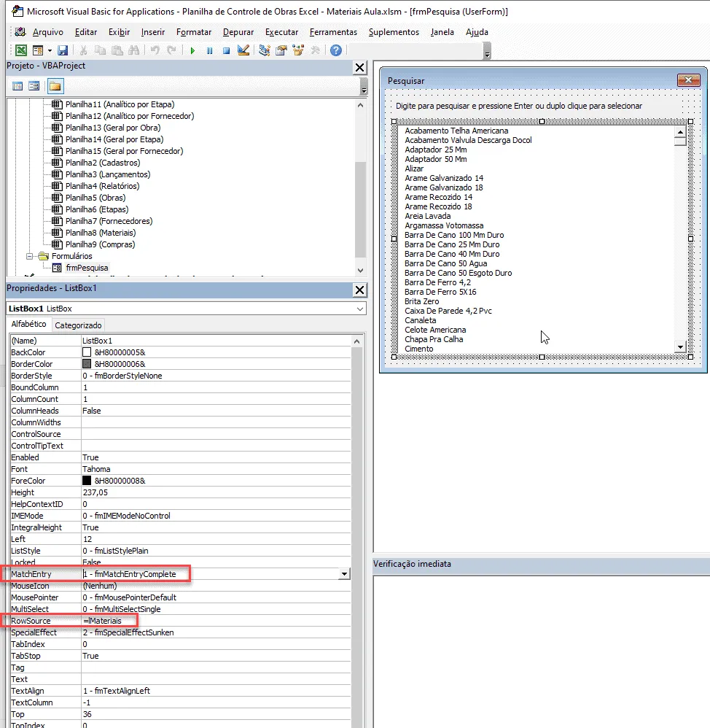Image resolution: width=710 pixels, height=728 pixels.
Task: Toggle Folders view in the Project panel
Action: (55, 86)
